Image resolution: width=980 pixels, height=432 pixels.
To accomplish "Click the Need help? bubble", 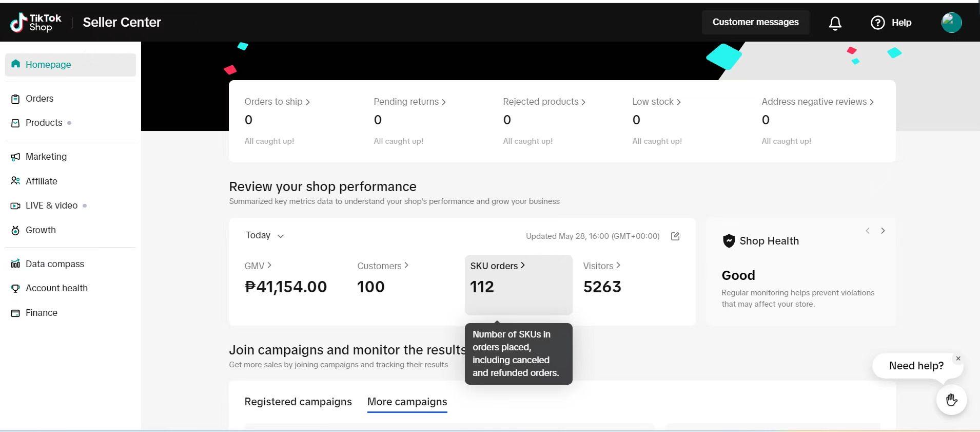I will coord(916,366).
